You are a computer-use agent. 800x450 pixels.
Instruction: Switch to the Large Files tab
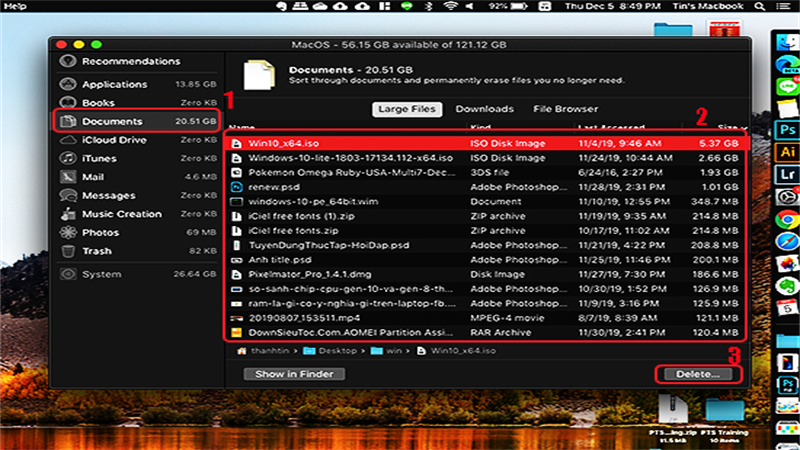point(407,109)
